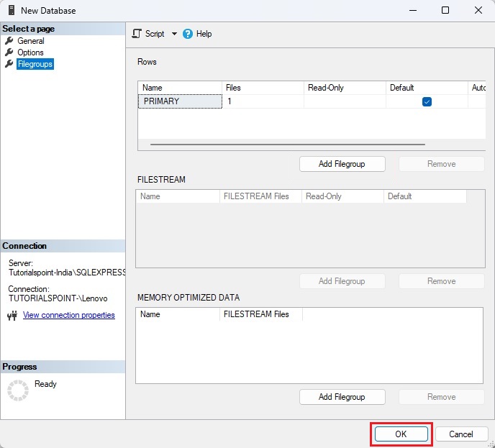Click the wrench icon beside Filegroups
This screenshot has width=495, height=448.
(9, 64)
